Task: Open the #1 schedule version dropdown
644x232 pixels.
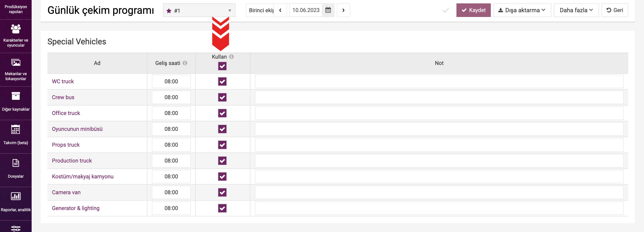Action: [199, 10]
